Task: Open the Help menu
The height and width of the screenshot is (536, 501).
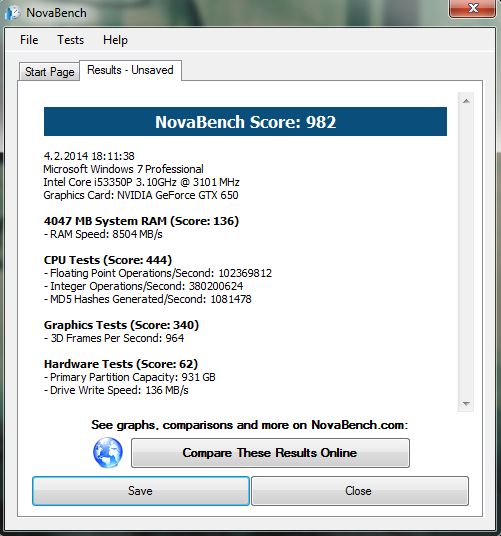Action: 116,40
